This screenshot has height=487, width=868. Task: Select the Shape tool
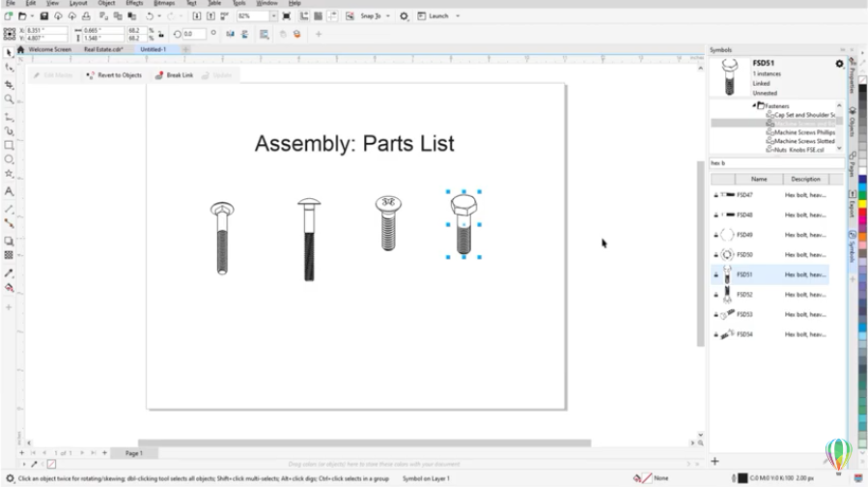point(9,68)
